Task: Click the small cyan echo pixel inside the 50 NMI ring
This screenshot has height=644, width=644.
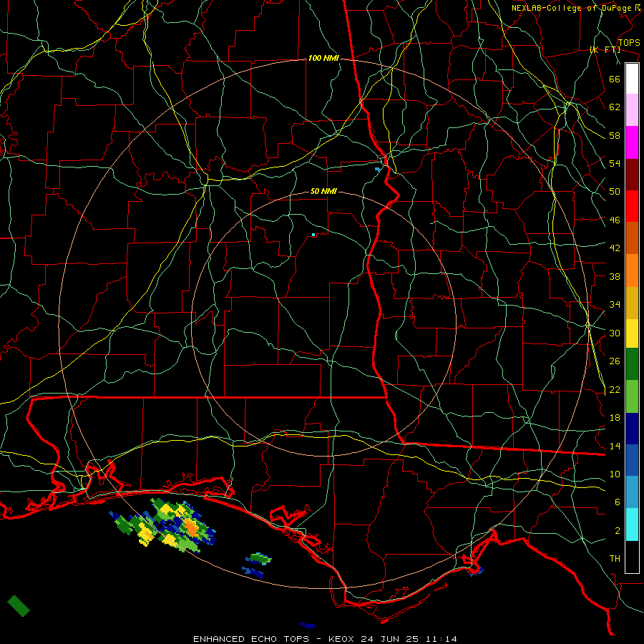Action: pos(313,235)
